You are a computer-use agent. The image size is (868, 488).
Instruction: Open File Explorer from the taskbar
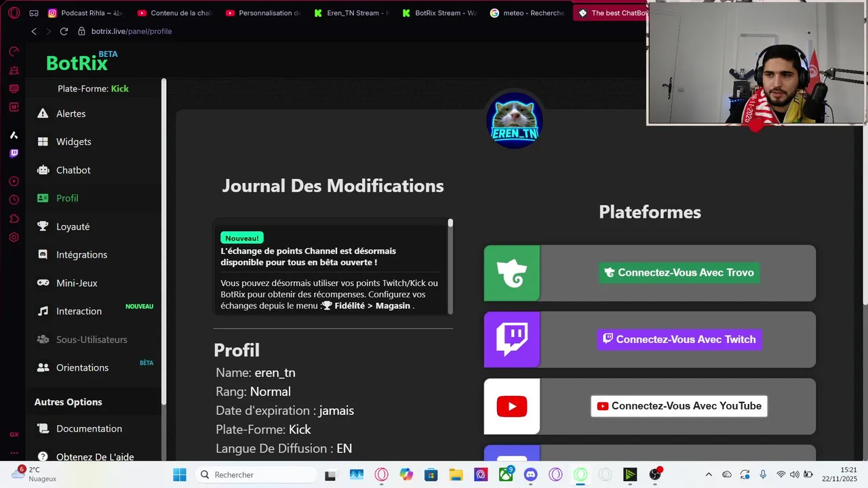[456, 474]
